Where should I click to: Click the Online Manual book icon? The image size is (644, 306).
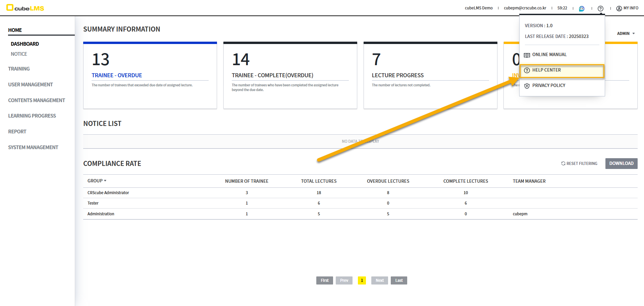(x=527, y=55)
